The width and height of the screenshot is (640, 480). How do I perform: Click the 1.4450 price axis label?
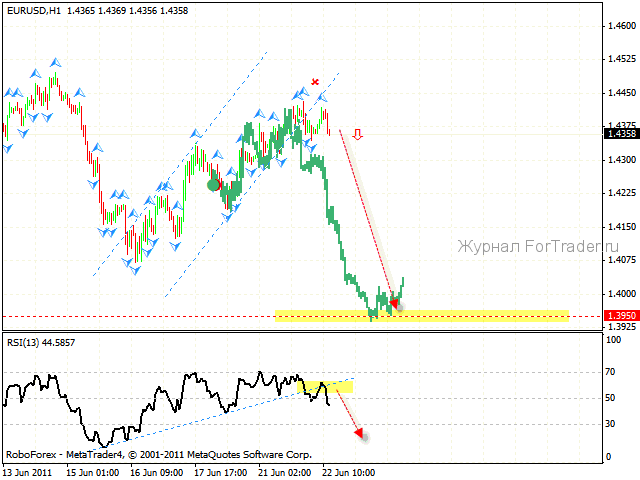coord(622,93)
